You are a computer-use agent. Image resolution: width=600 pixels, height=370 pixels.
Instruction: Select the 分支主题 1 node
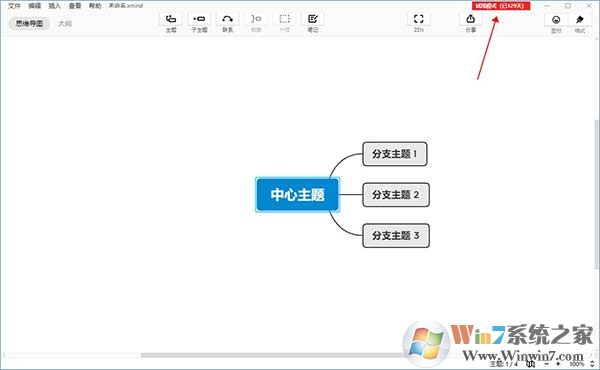point(395,154)
